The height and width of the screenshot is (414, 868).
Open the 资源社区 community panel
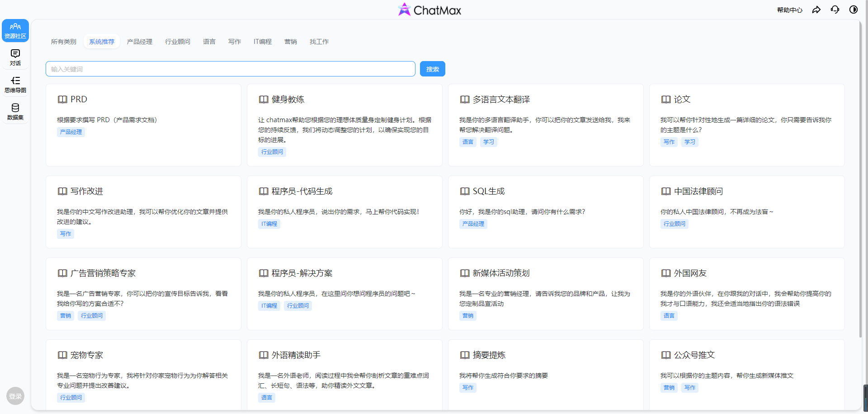point(15,30)
